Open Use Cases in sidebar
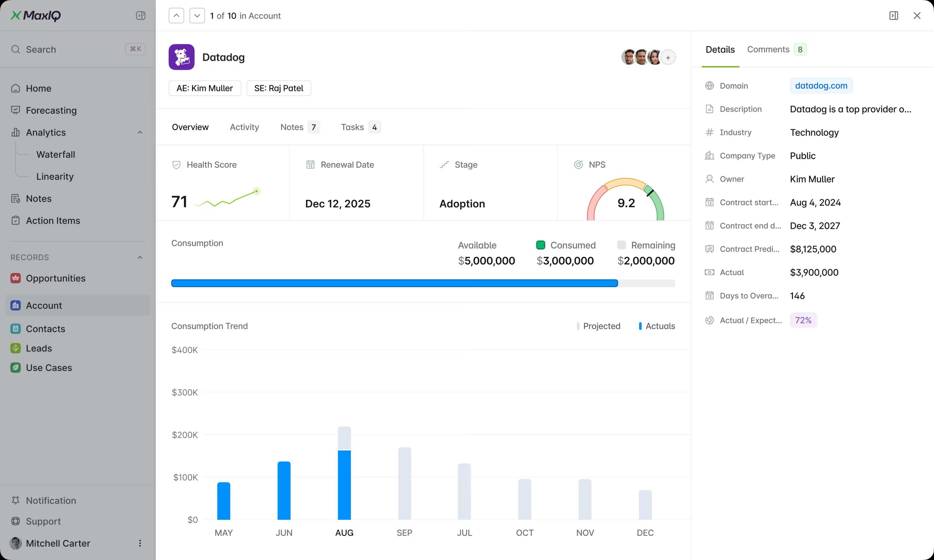 click(x=49, y=367)
